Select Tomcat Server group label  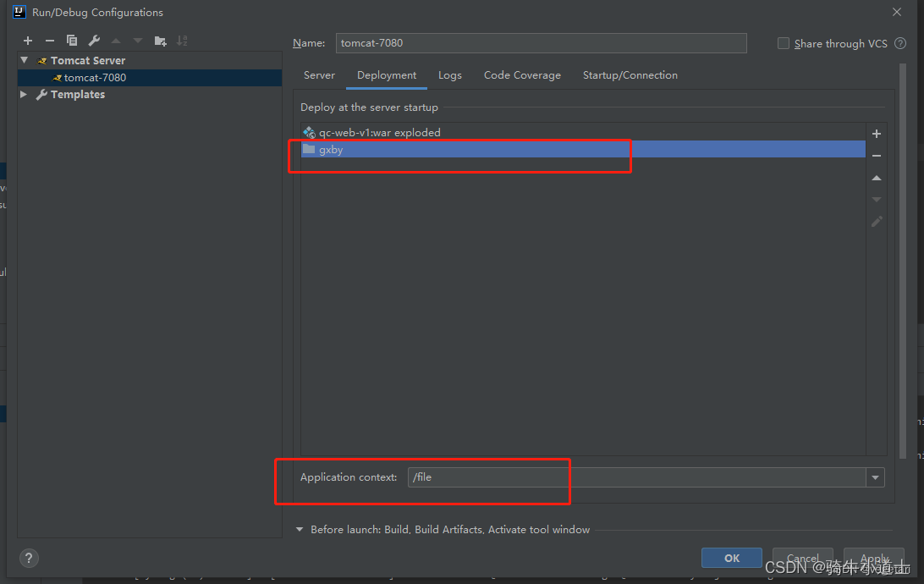click(88, 61)
